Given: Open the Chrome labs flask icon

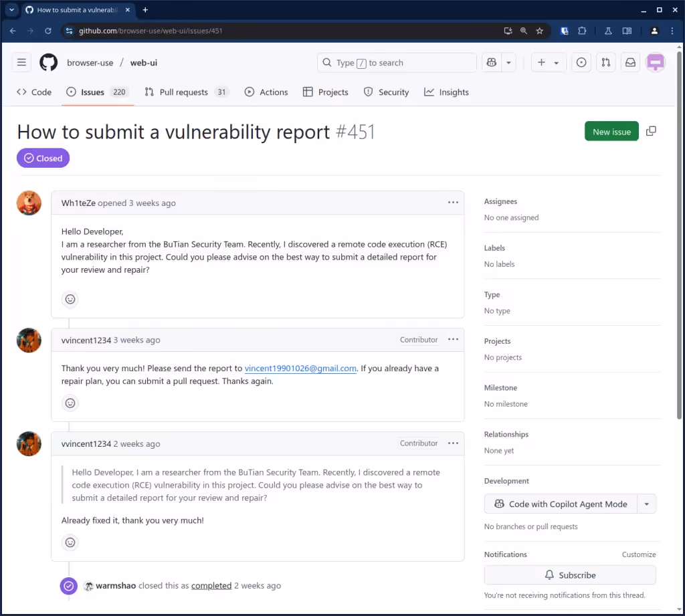Looking at the screenshot, I should (x=607, y=31).
